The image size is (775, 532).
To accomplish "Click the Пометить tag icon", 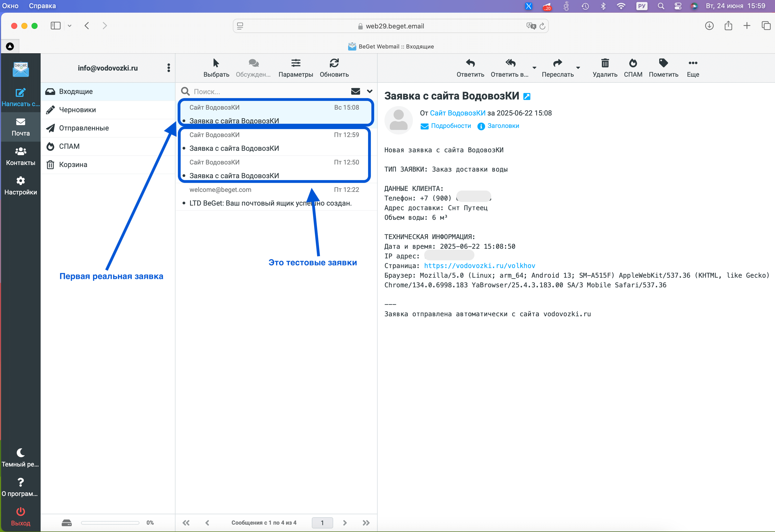I will (x=663, y=63).
